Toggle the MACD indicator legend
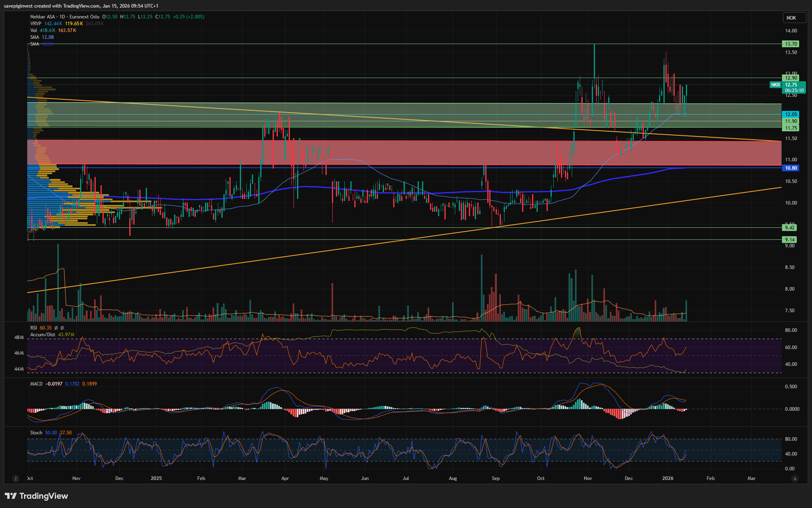This screenshot has width=812, height=508. click(x=36, y=384)
